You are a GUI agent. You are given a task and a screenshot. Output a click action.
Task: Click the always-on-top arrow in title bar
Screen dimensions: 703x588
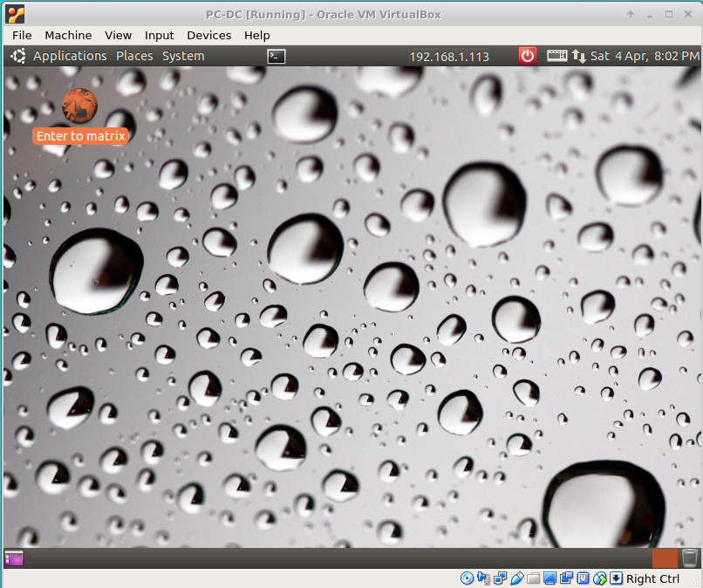631,14
